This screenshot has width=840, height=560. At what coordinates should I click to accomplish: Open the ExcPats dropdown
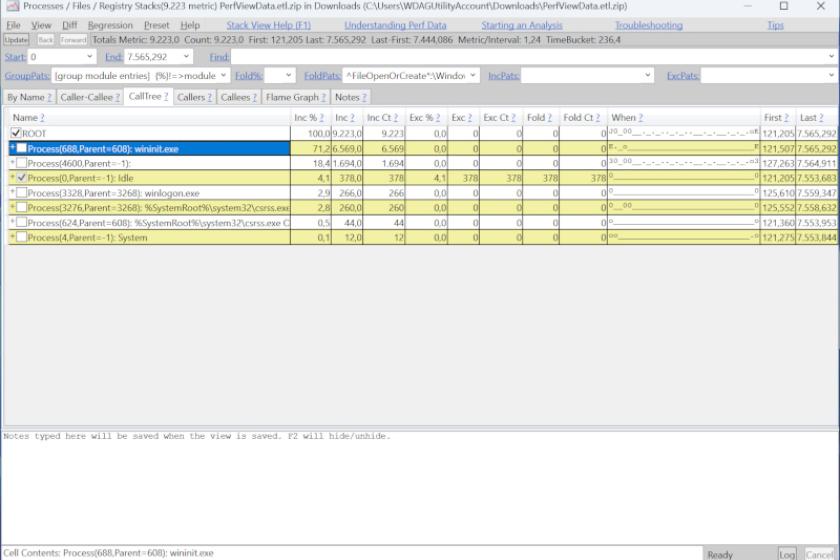[x=831, y=76]
